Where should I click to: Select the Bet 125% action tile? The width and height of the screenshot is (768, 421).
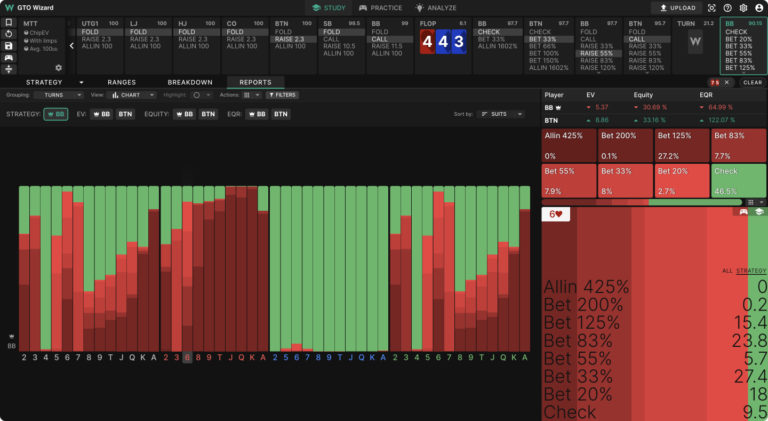tap(682, 145)
